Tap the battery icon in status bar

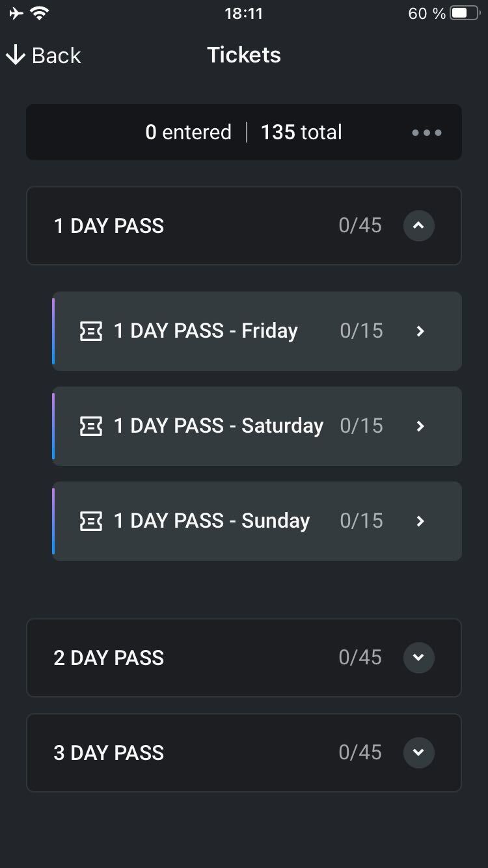(x=465, y=13)
